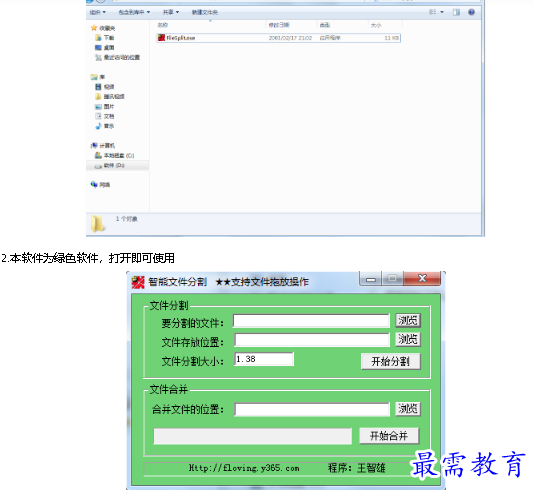Click the Http://floving.y365.com status text
Viewport: 534px width, 496px height.
[x=244, y=468]
